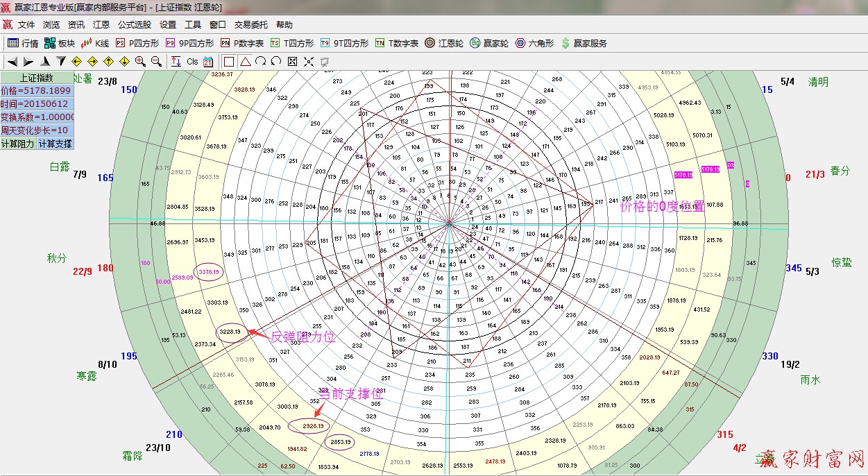Click the Cls clear button
The image size is (868, 476).
(x=192, y=61)
